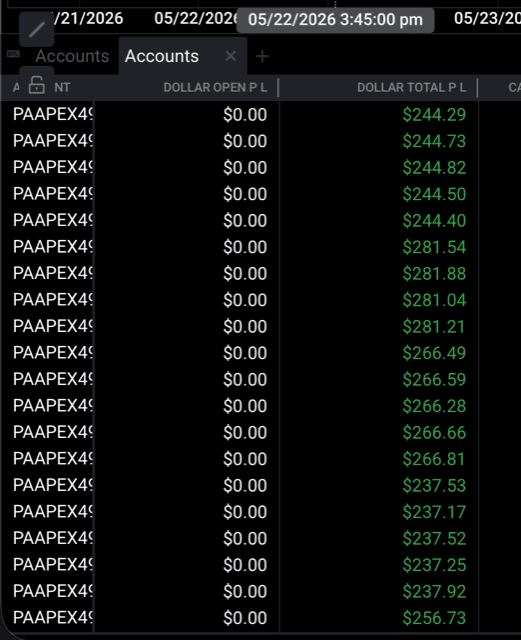The width and height of the screenshot is (521, 640).
Task: Toggle the unlock padlock icon
Action: (x=37, y=85)
